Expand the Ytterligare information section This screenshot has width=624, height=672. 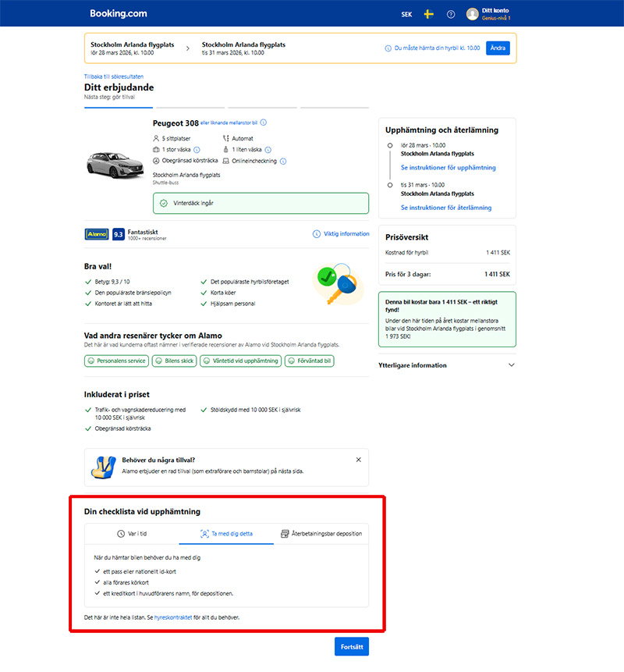512,365
